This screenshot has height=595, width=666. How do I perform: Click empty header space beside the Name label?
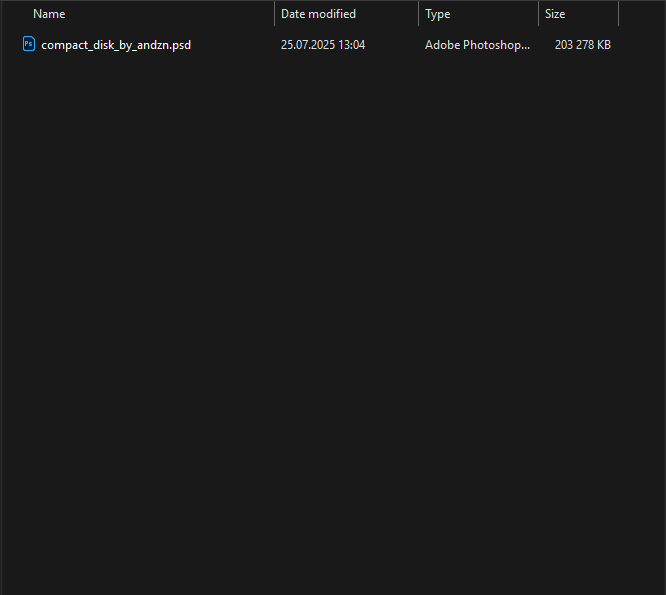pos(169,14)
